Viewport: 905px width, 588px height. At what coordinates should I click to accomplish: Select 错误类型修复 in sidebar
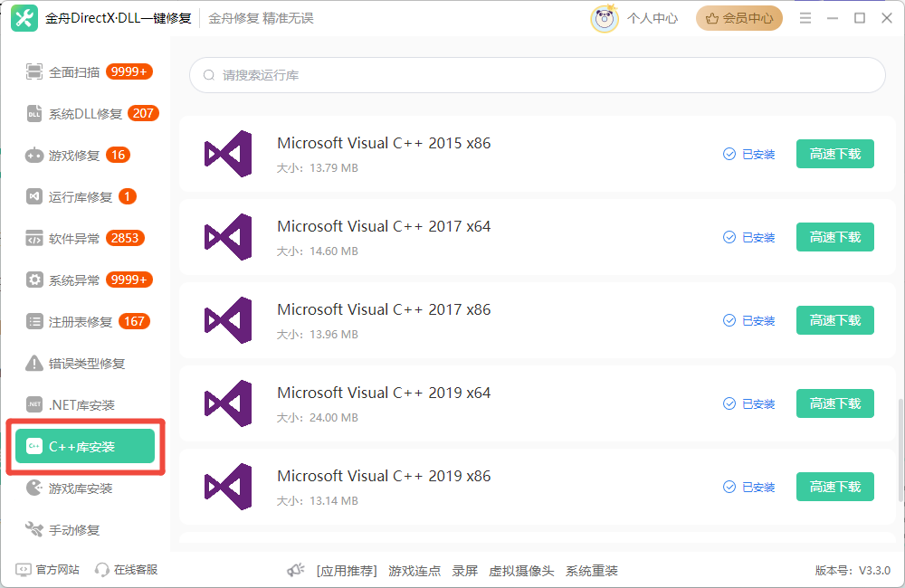coord(89,363)
